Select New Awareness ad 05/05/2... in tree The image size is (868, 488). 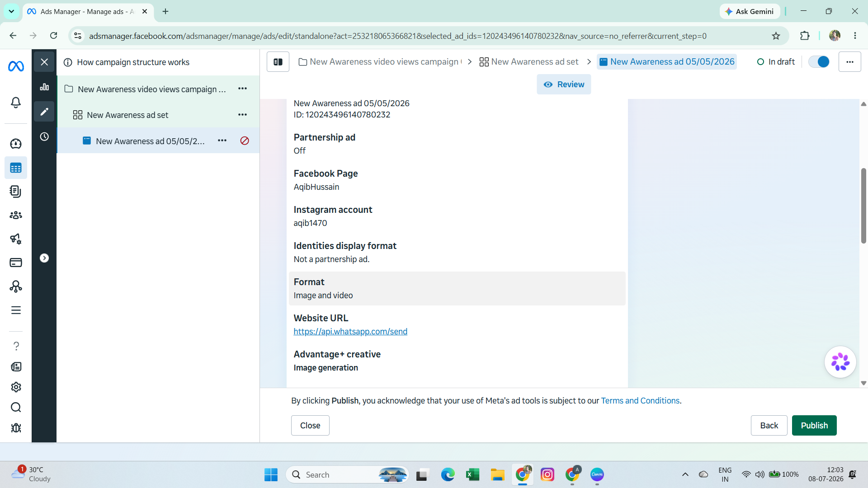coord(151,141)
